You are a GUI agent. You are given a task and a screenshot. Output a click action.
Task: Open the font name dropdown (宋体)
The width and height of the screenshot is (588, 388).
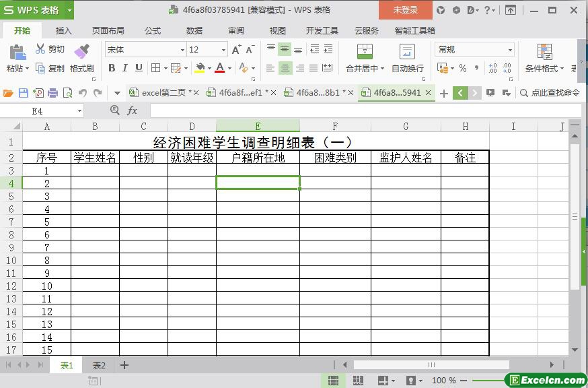point(182,50)
